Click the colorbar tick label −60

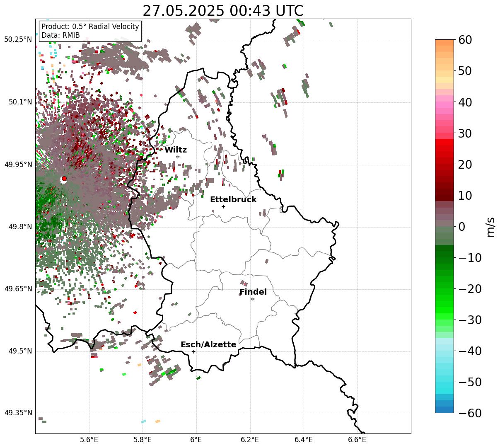coord(470,413)
